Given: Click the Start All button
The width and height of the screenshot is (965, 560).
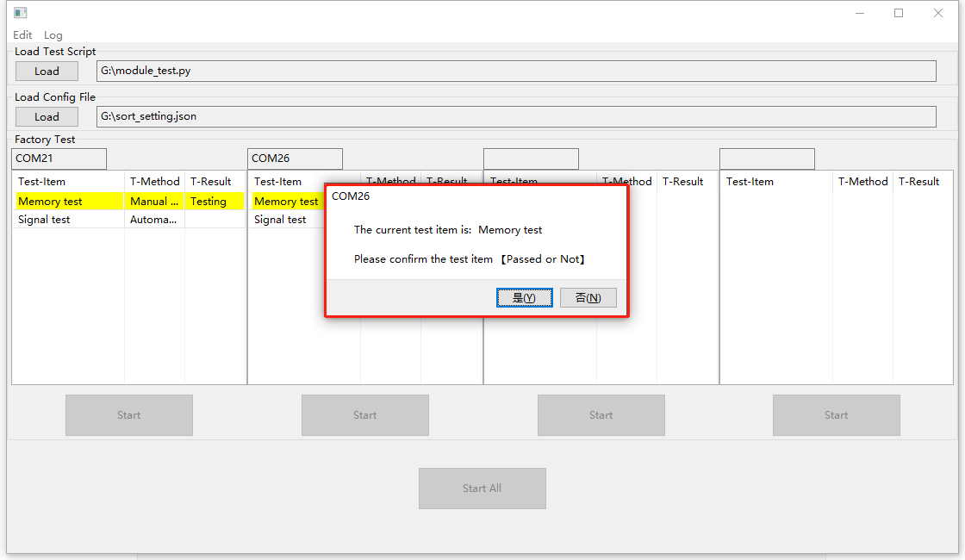Looking at the screenshot, I should click(x=482, y=488).
